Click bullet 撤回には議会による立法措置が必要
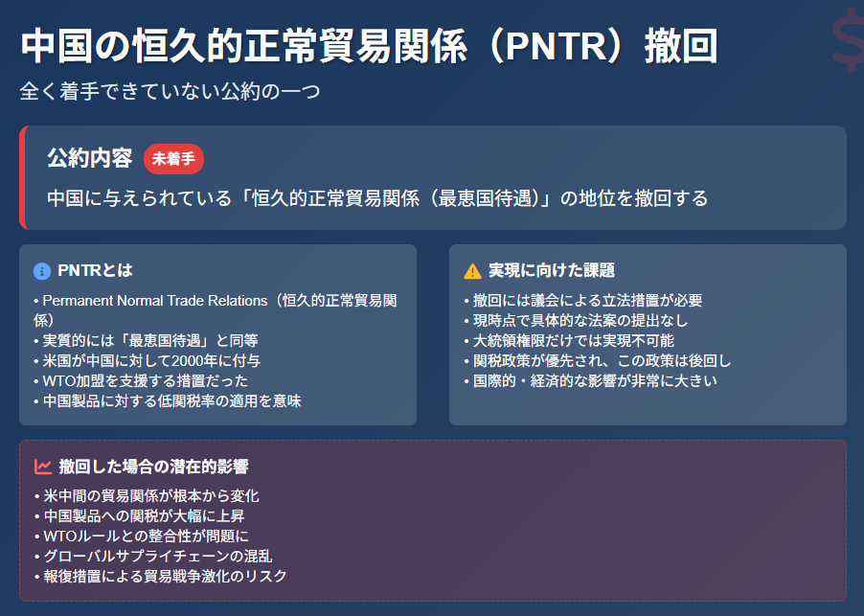Image resolution: width=864 pixels, height=616 pixels. tap(583, 300)
